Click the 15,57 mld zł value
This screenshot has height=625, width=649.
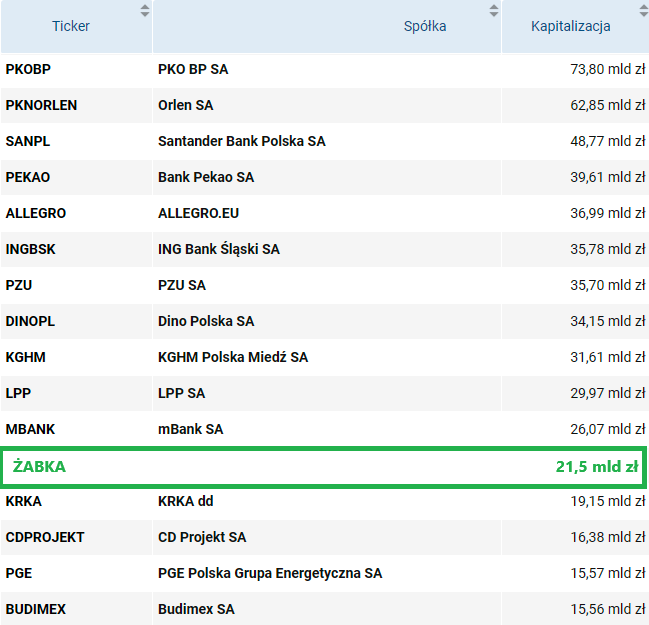click(608, 573)
